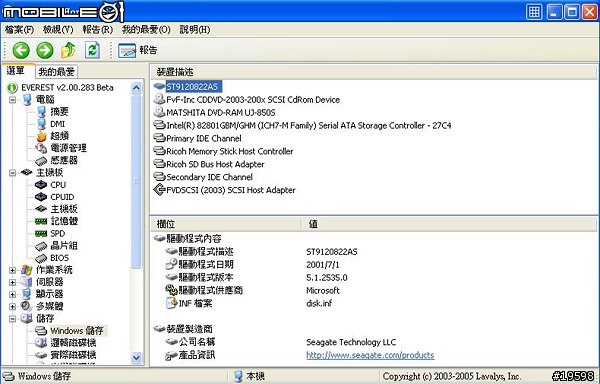The image size is (600, 384).
Task: Select the 摘要 summary item icon
Action: point(41,112)
